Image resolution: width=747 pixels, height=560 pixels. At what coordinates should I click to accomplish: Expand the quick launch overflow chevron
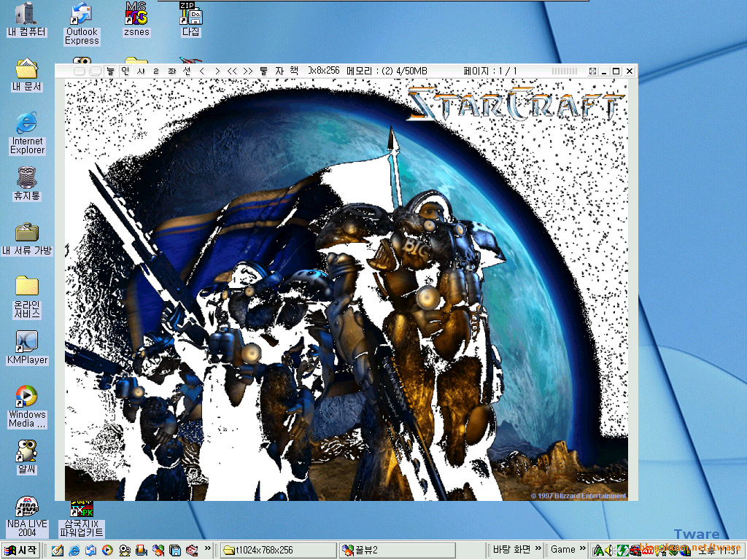pos(208,548)
